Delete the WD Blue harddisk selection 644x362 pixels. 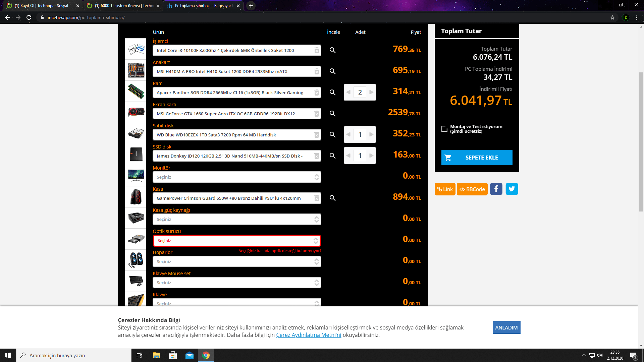click(x=316, y=135)
